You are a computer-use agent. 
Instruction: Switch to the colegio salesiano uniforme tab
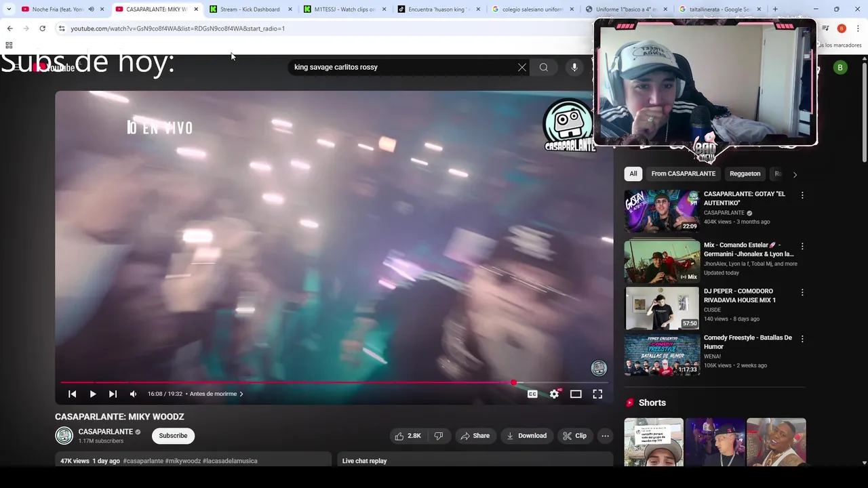click(x=532, y=9)
